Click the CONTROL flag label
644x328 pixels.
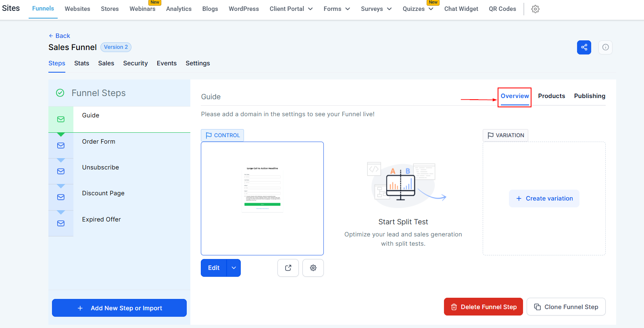coord(223,135)
